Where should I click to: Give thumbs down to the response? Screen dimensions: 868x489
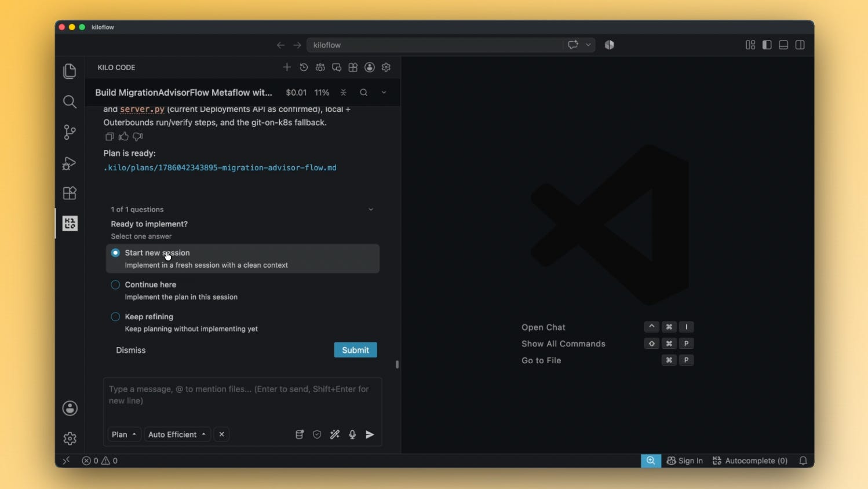click(x=137, y=137)
